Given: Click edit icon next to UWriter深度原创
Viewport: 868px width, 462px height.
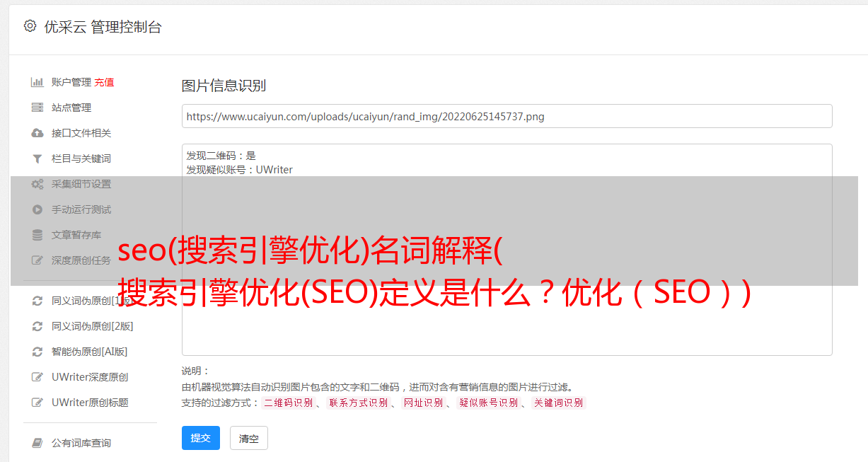Looking at the screenshot, I should pos(37,377).
